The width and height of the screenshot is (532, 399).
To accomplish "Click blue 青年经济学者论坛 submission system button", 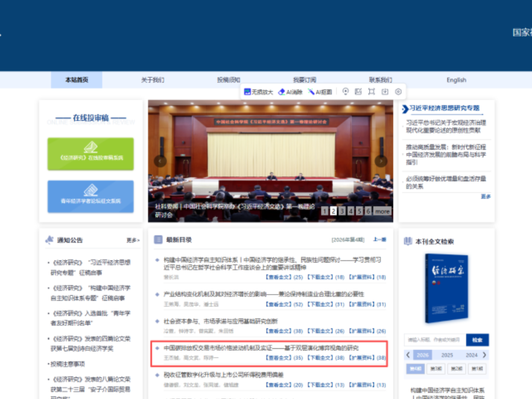I will pyautogui.click(x=90, y=197).
